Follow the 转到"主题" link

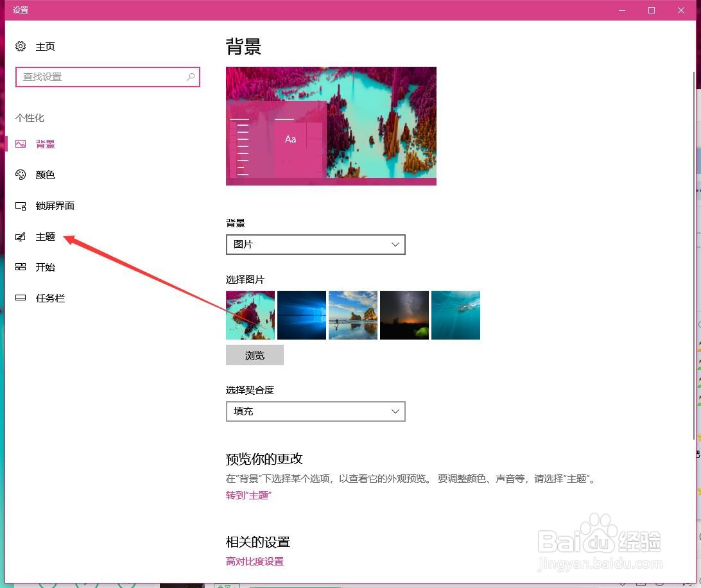(248, 496)
